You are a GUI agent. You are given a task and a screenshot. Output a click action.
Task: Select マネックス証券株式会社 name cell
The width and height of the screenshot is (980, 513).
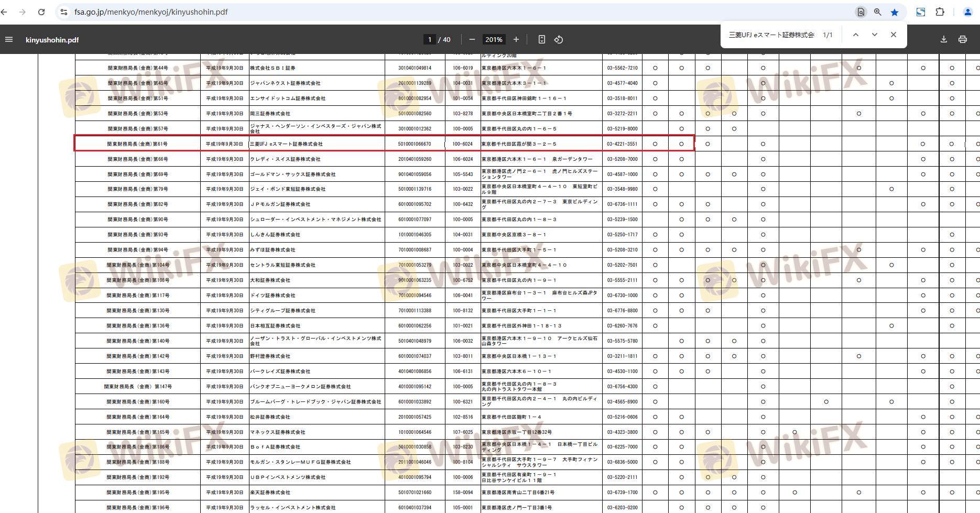coord(277,432)
